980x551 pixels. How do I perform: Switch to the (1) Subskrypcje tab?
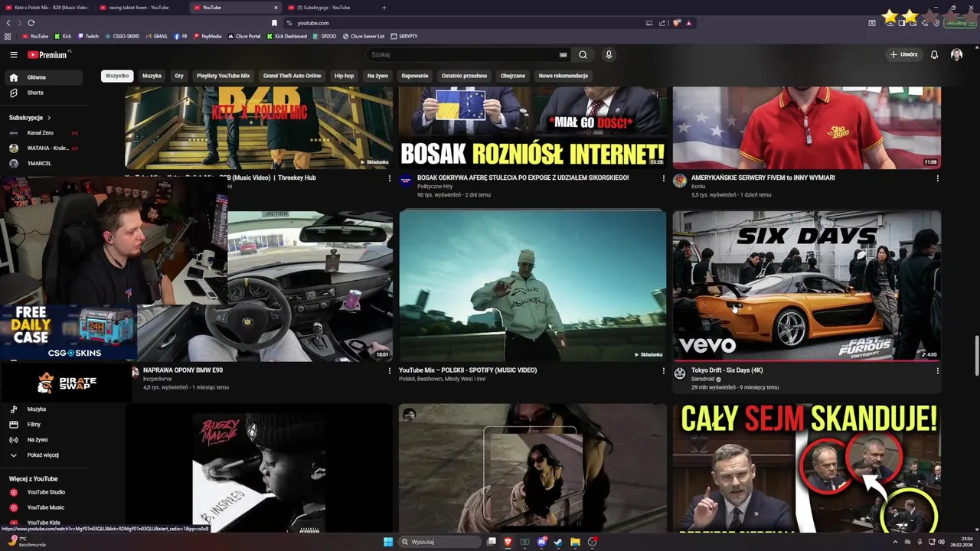click(325, 8)
